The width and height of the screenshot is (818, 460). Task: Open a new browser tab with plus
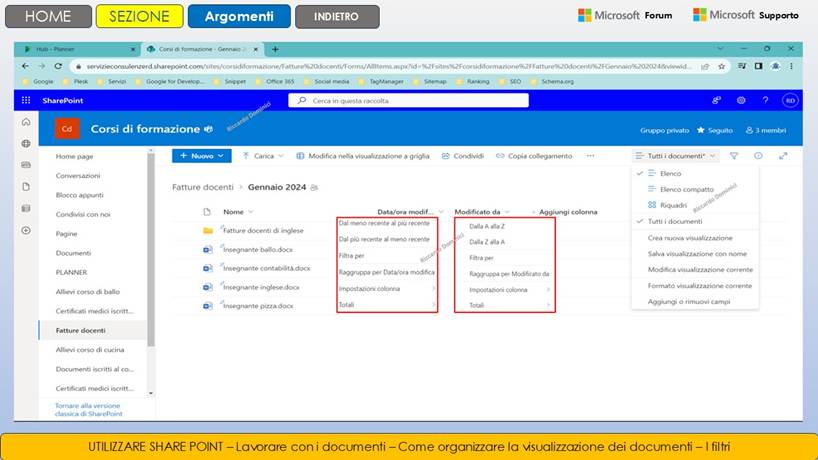pyautogui.click(x=275, y=49)
